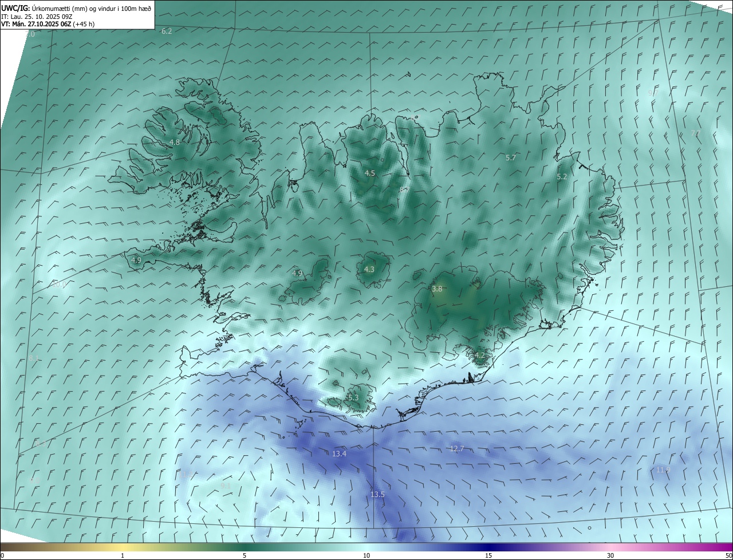Screen dimensions: 733x560
Task: Click the 5.2 value label in east Iceland
Action: click(562, 177)
